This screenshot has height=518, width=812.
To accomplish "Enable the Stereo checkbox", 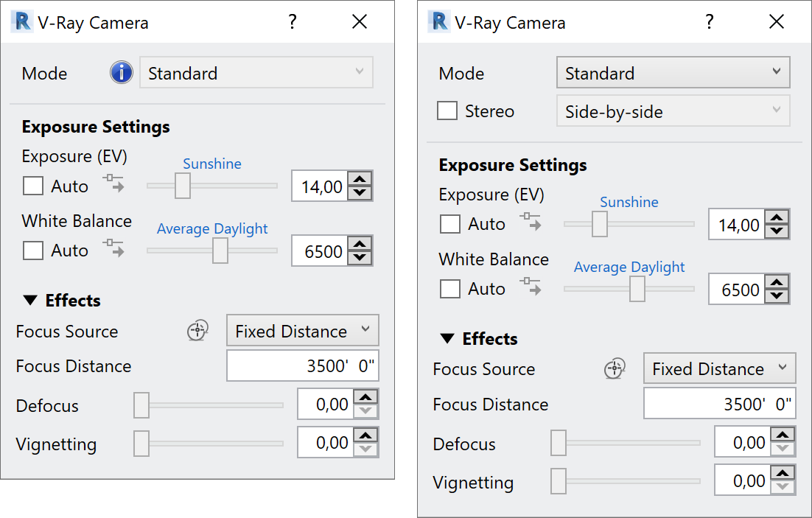I will [447, 111].
